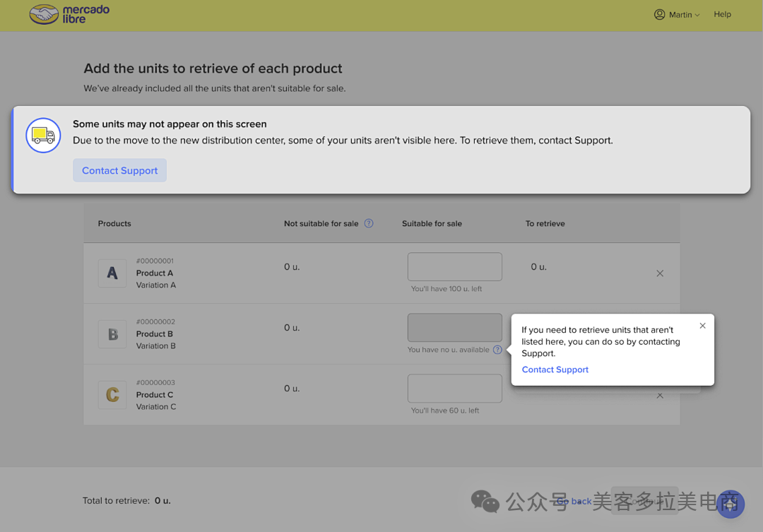Click the You'll have 100 u. left hint
The height and width of the screenshot is (532, 763).
446,289
